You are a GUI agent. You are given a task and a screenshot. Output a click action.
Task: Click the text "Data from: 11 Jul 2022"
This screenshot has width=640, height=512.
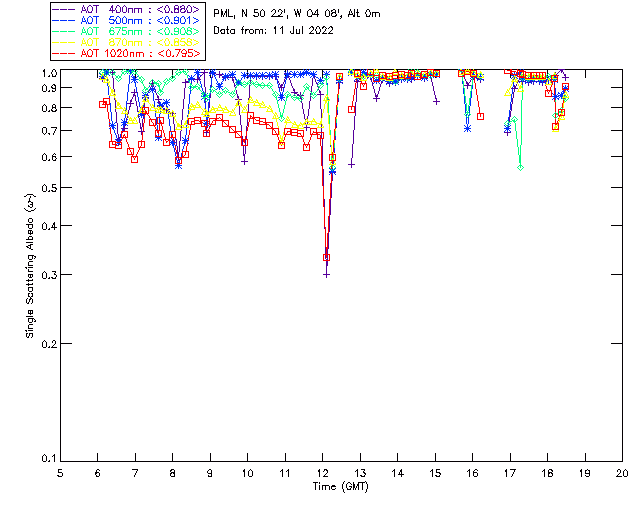pos(273,31)
